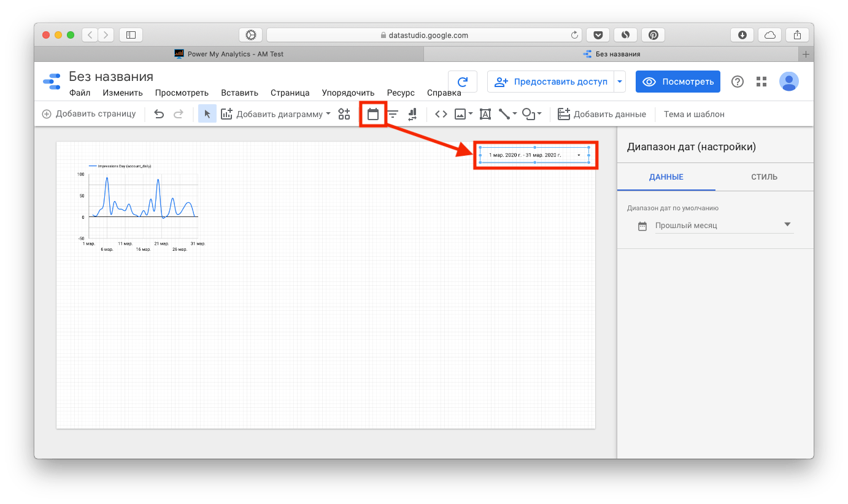
Task: Click the community visualizations icon
Action: (344, 114)
